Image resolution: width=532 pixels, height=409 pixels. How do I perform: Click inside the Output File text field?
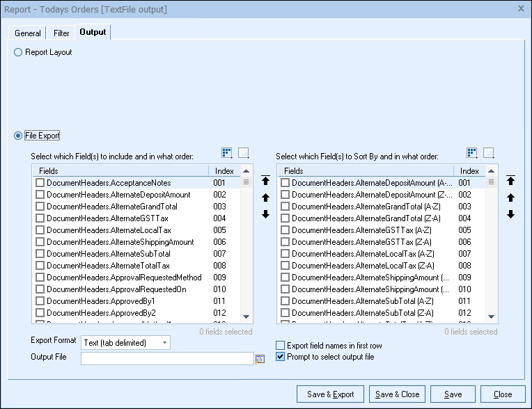(x=167, y=359)
